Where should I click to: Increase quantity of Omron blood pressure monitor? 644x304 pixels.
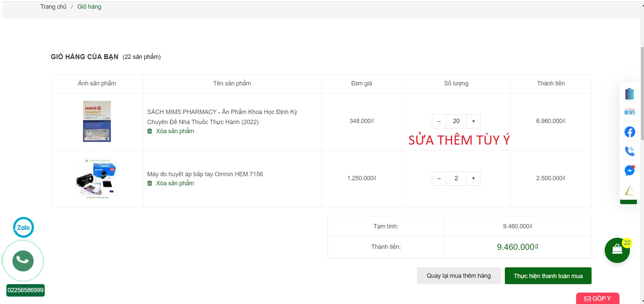click(473, 178)
